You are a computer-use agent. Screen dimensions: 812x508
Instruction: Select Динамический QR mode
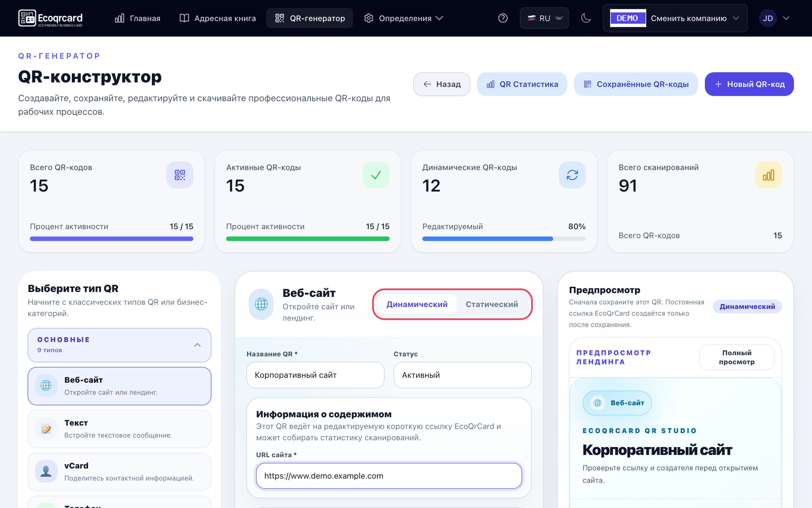[x=417, y=304]
